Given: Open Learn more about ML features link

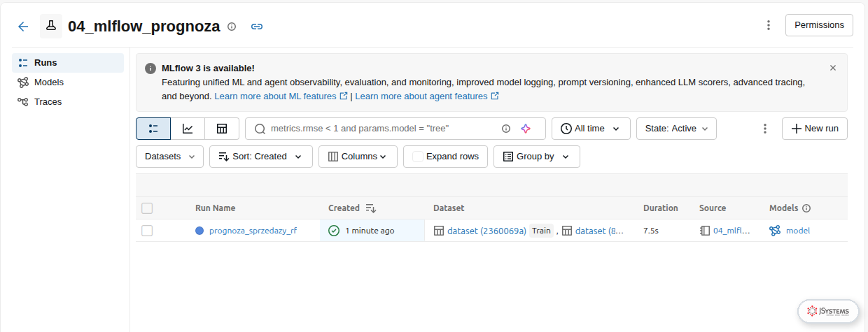Looking at the screenshot, I should (x=281, y=96).
